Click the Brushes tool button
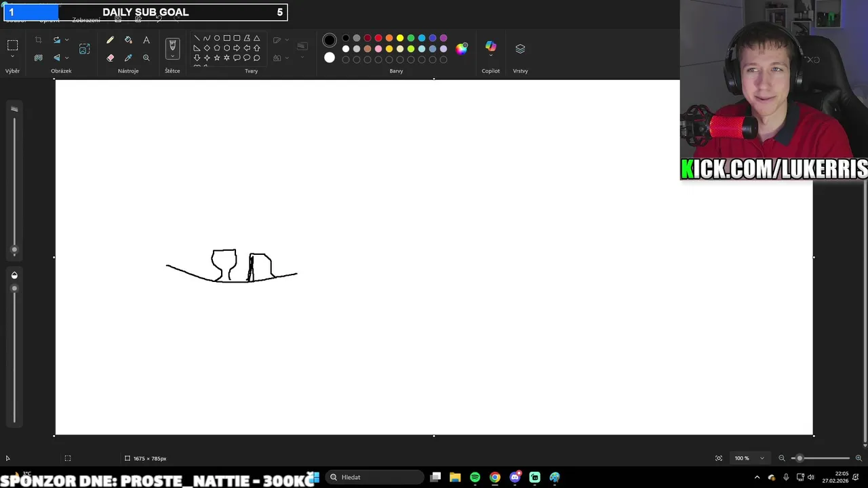The width and height of the screenshot is (868, 488). coord(172,45)
